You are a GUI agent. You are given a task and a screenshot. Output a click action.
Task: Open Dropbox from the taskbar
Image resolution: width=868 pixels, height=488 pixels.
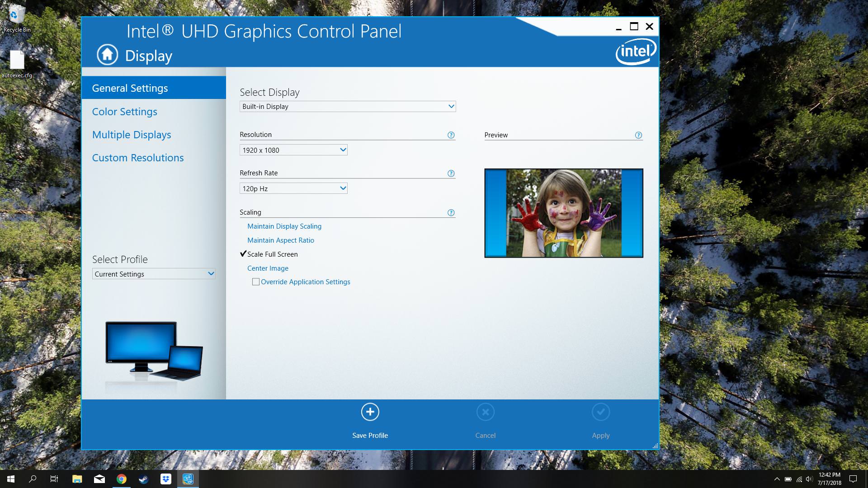coord(165,479)
